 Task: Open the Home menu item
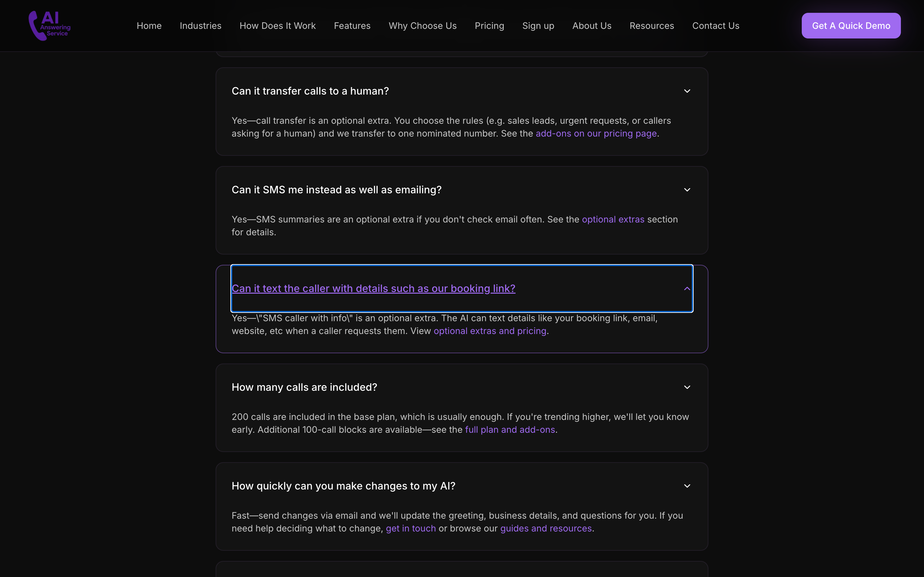tap(149, 25)
